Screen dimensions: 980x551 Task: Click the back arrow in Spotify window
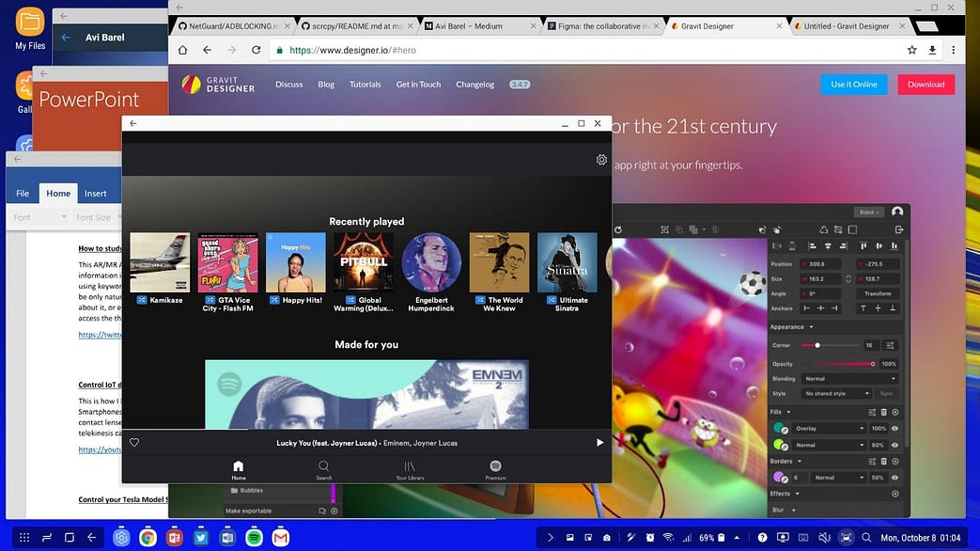133,123
